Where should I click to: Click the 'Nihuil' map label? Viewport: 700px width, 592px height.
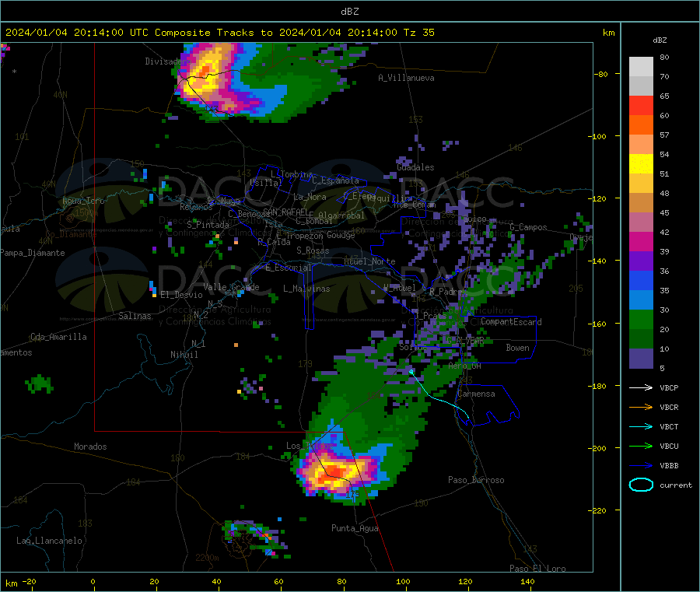point(184,355)
